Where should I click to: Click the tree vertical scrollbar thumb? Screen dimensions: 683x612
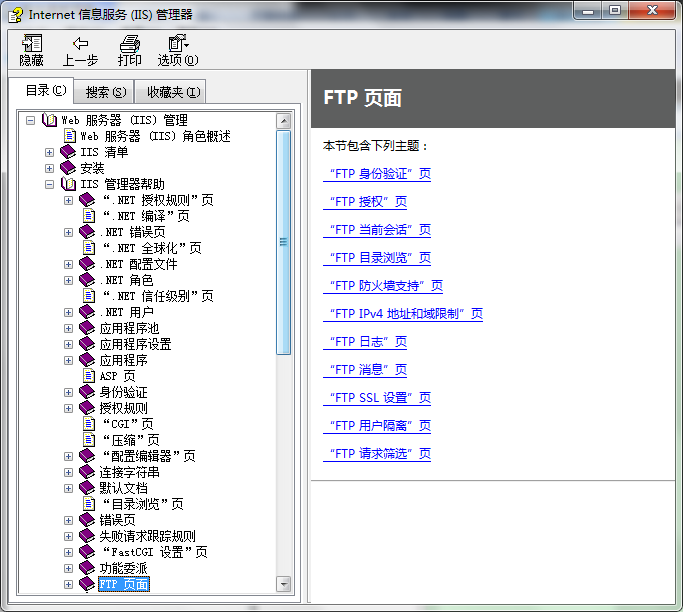click(x=284, y=242)
